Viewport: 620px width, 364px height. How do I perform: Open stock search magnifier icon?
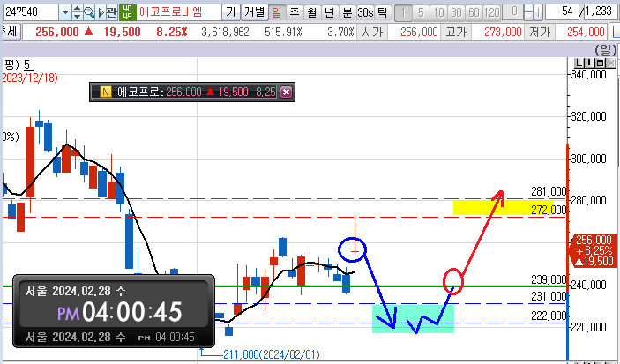point(89,12)
